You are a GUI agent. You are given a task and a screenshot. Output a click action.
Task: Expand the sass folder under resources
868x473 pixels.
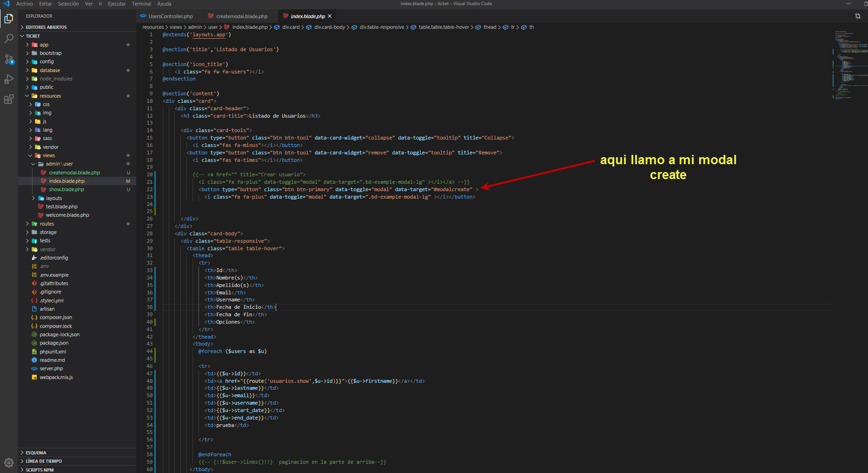coord(77,139)
